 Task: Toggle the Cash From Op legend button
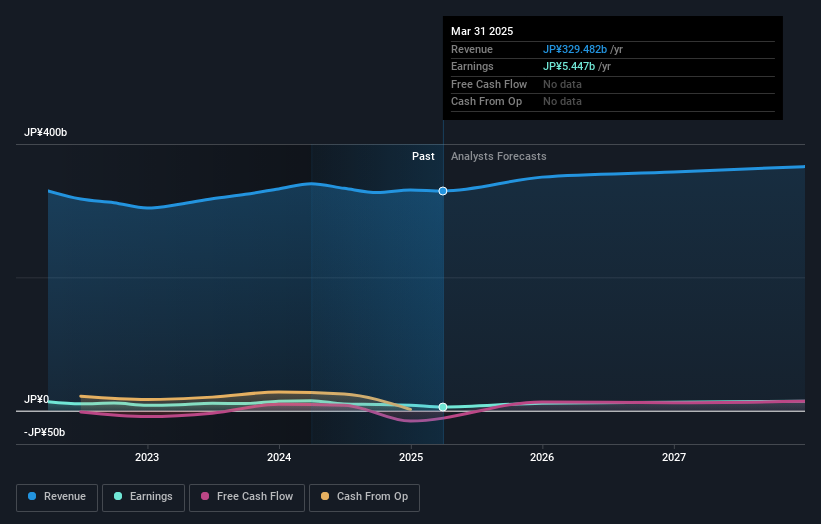tap(364, 497)
